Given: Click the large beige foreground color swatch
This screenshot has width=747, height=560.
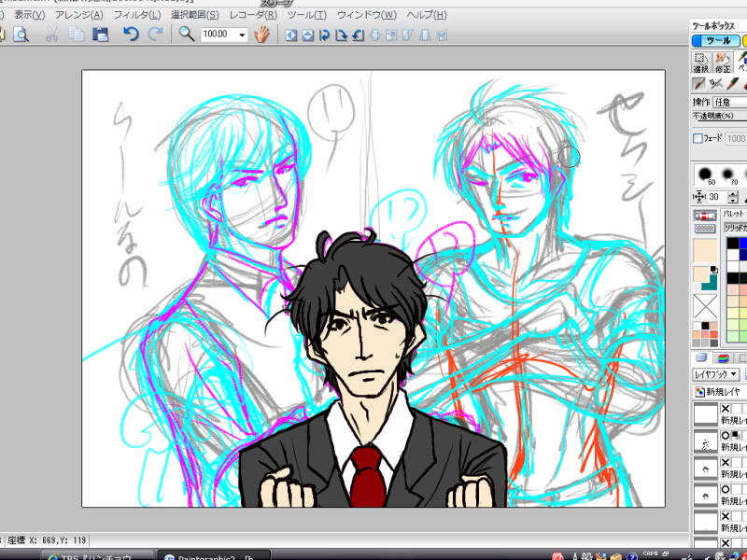Looking at the screenshot, I should tap(705, 250).
